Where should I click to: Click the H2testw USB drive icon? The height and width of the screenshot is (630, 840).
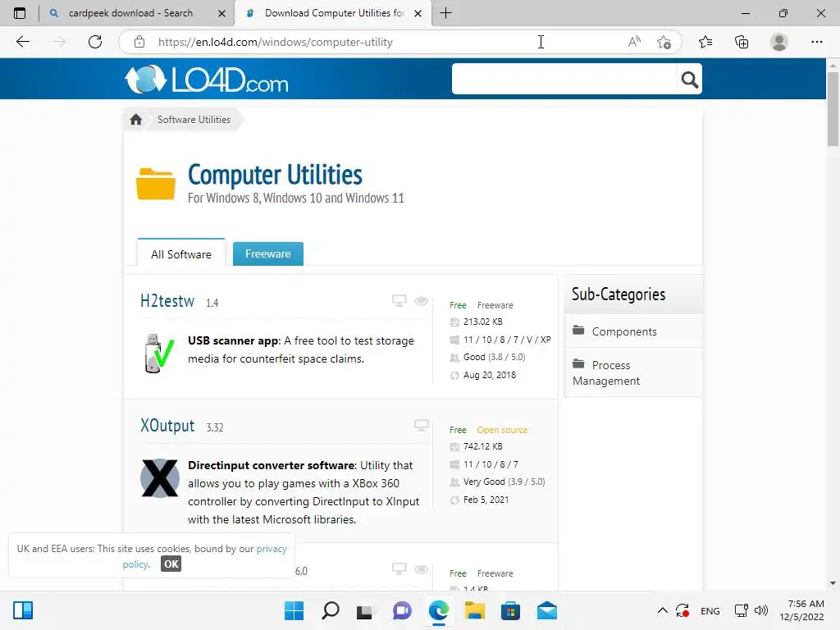pos(159,354)
